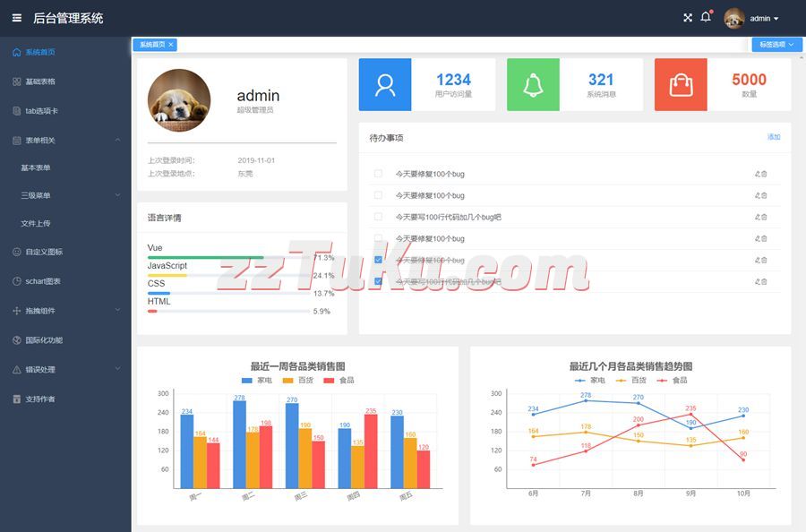The width and height of the screenshot is (806, 532).
Task: Check the third todo item checkbox
Action: (x=378, y=217)
